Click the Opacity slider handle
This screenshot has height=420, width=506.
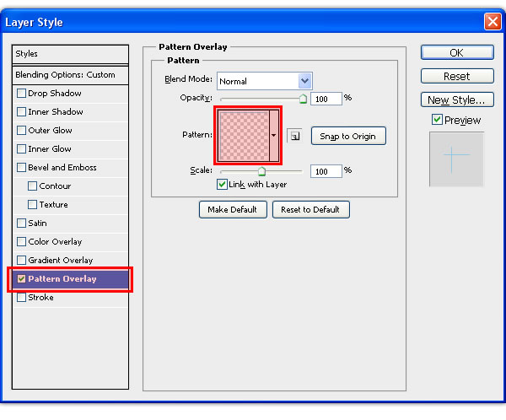point(303,99)
